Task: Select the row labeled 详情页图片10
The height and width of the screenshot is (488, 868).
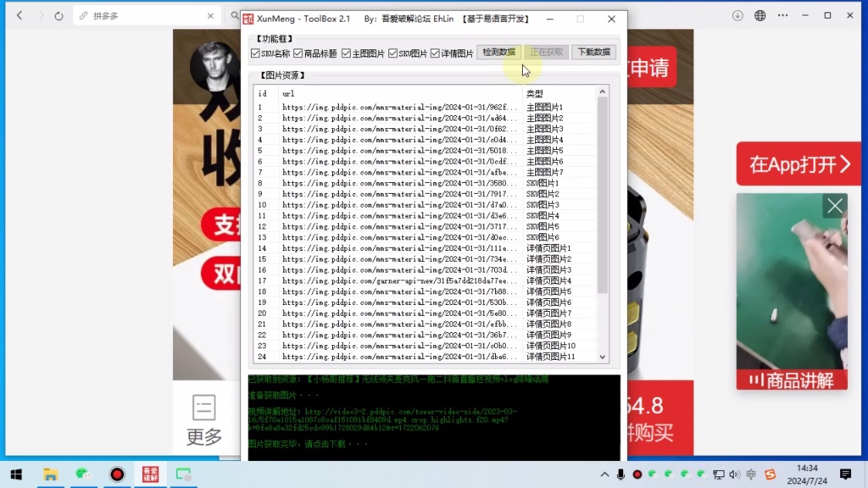Action: pyautogui.click(x=426, y=346)
